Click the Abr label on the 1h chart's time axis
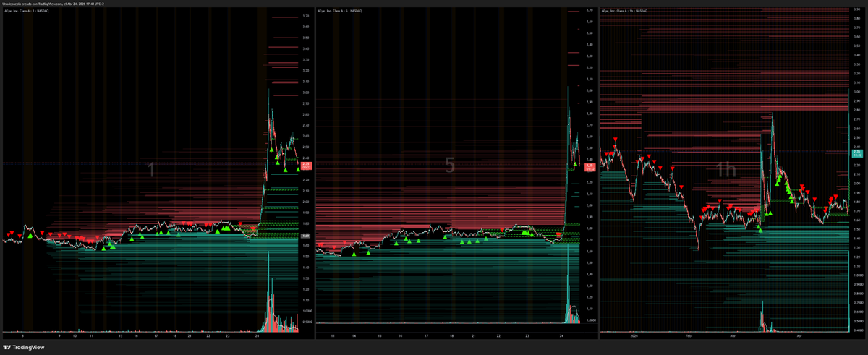 799,336
